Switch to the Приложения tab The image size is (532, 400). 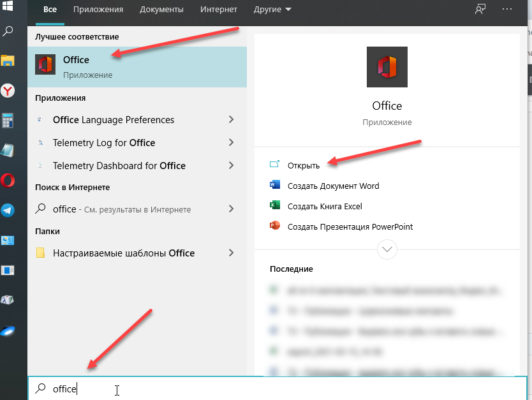pos(98,10)
